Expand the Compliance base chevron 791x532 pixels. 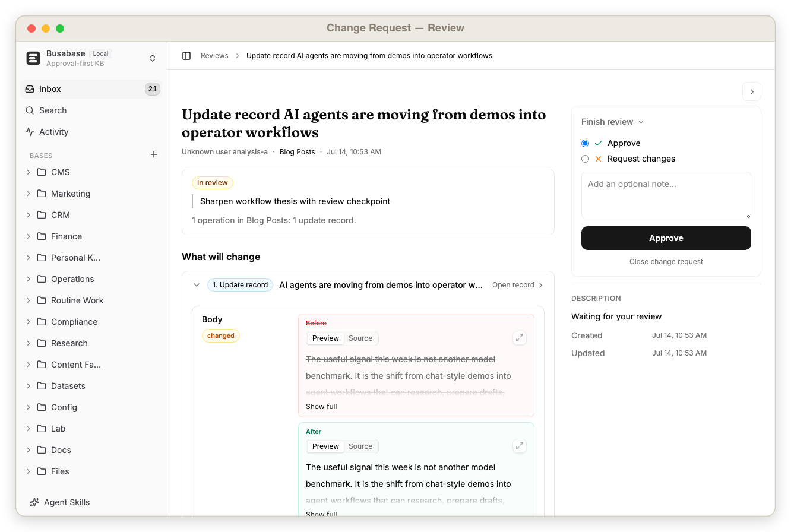(x=29, y=322)
